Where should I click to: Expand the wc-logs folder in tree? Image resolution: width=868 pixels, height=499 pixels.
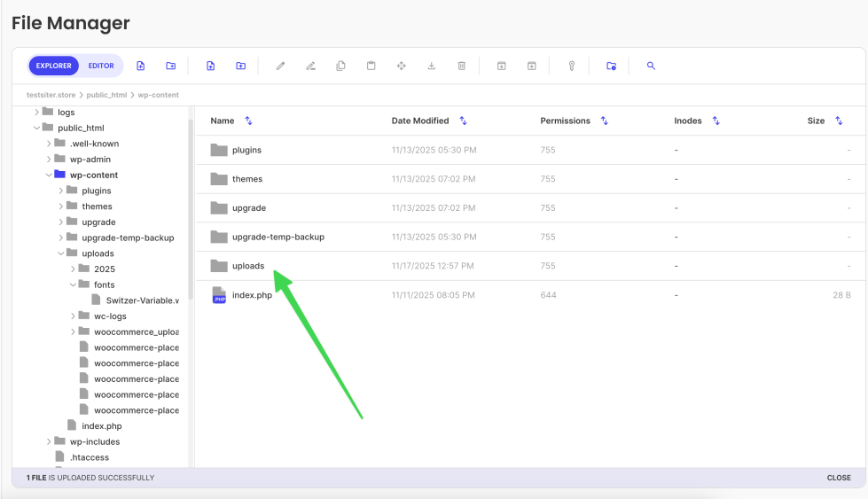point(73,316)
